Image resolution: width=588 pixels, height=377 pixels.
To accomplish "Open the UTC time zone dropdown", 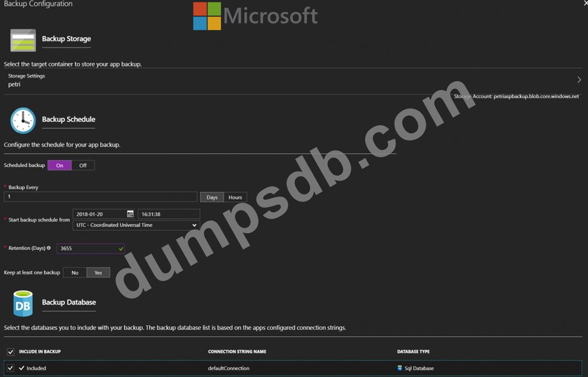I will [x=136, y=225].
